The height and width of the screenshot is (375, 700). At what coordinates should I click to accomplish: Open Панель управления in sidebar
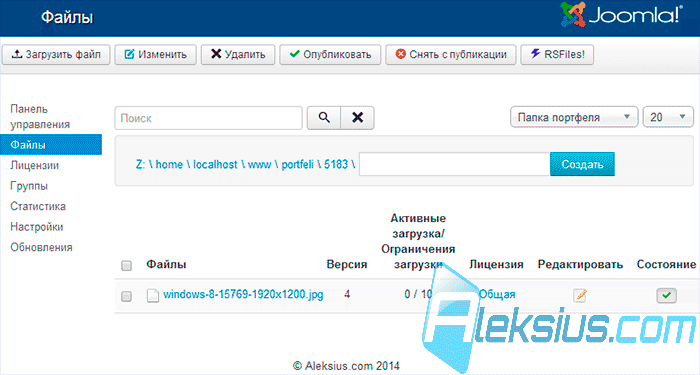coord(40,117)
